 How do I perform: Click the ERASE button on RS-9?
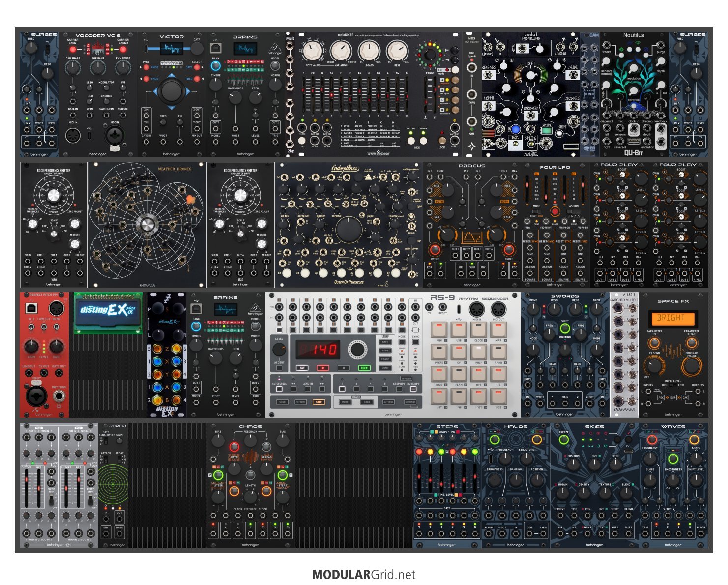tap(385, 359)
